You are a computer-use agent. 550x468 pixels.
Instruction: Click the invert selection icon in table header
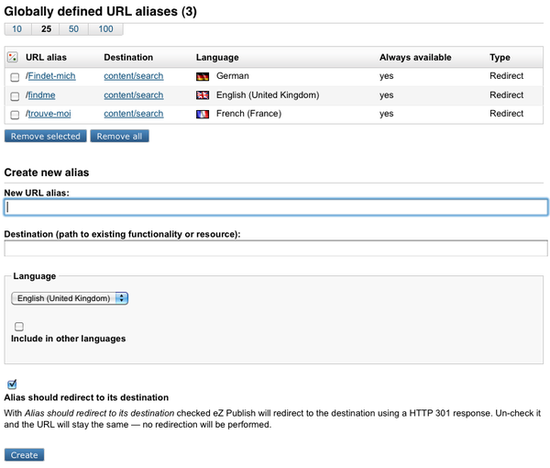coord(13,57)
